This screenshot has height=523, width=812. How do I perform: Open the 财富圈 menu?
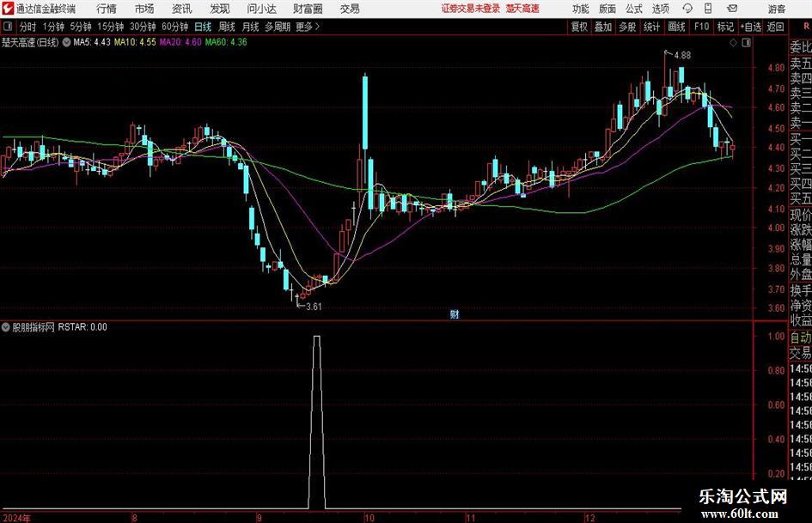pos(308,9)
